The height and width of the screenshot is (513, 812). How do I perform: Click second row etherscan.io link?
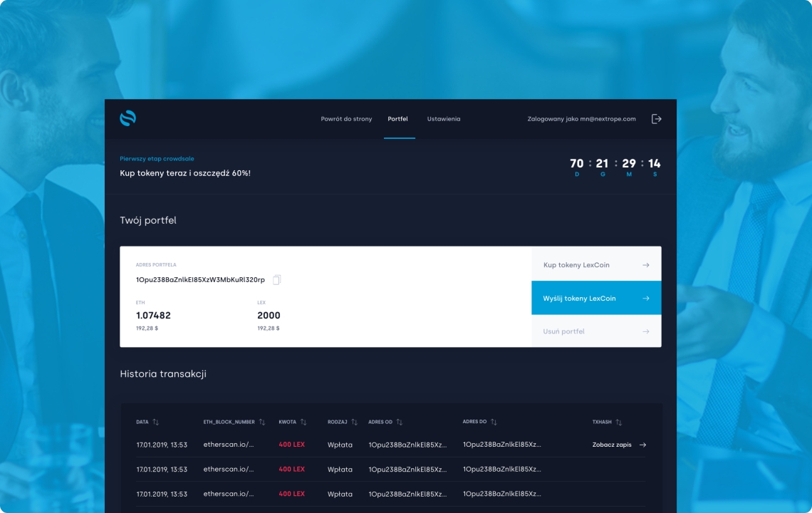click(x=229, y=469)
